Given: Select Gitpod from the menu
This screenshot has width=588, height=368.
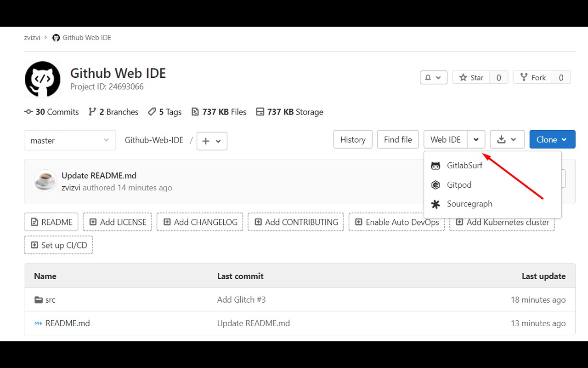Looking at the screenshot, I should pyautogui.click(x=459, y=185).
